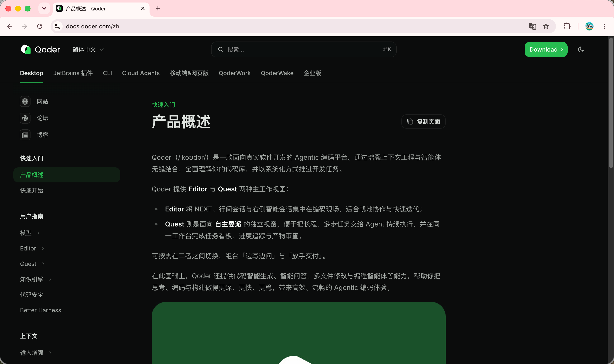Click the newspaper icon next to 博客

pos(25,135)
